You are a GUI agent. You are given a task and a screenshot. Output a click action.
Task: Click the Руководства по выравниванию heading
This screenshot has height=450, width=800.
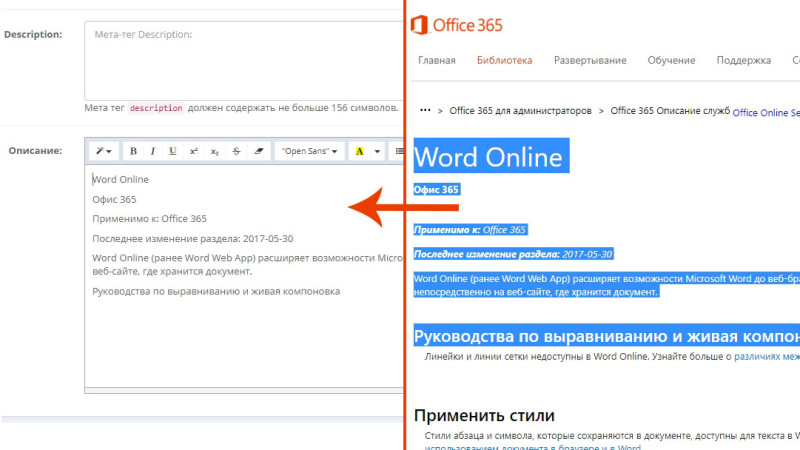[607, 336]
